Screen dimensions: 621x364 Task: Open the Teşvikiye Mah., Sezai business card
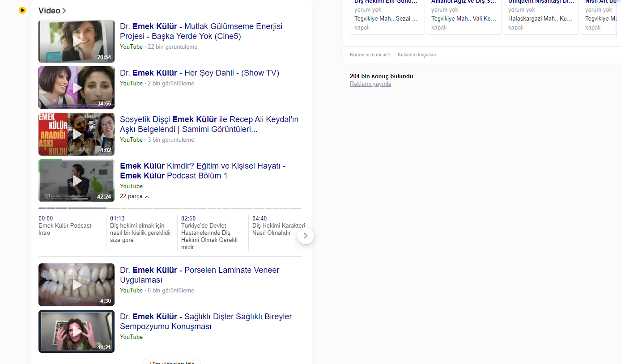point(387,17)
